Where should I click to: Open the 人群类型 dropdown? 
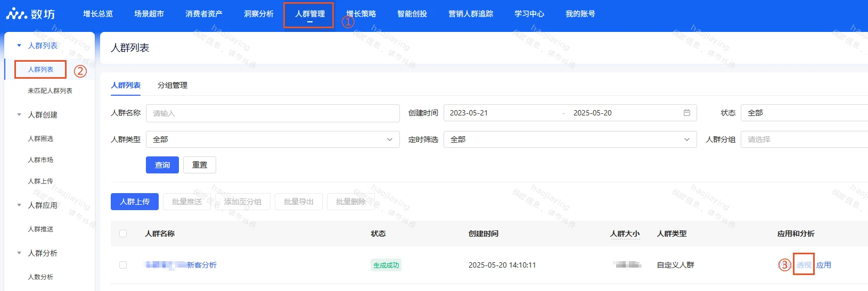click(273, 139)
